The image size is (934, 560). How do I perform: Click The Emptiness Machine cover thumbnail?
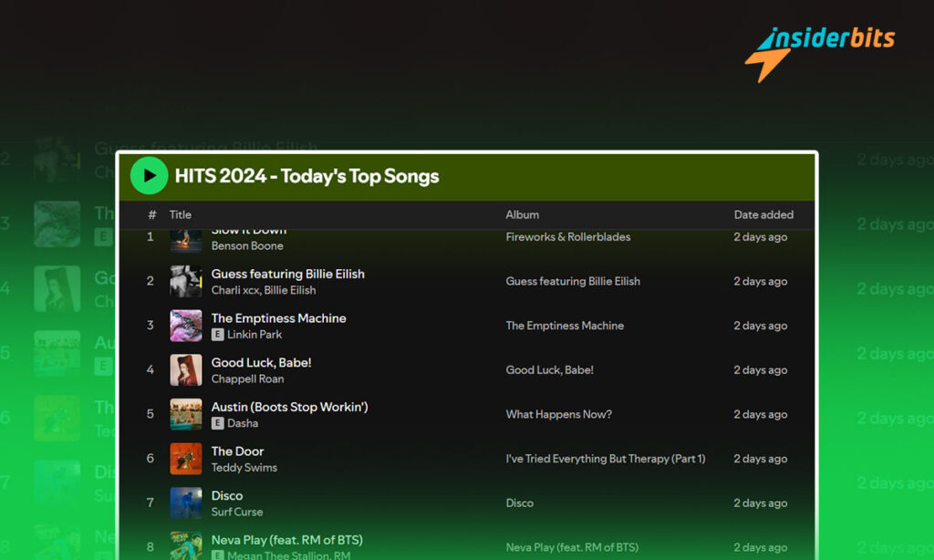tap(186, 326)
